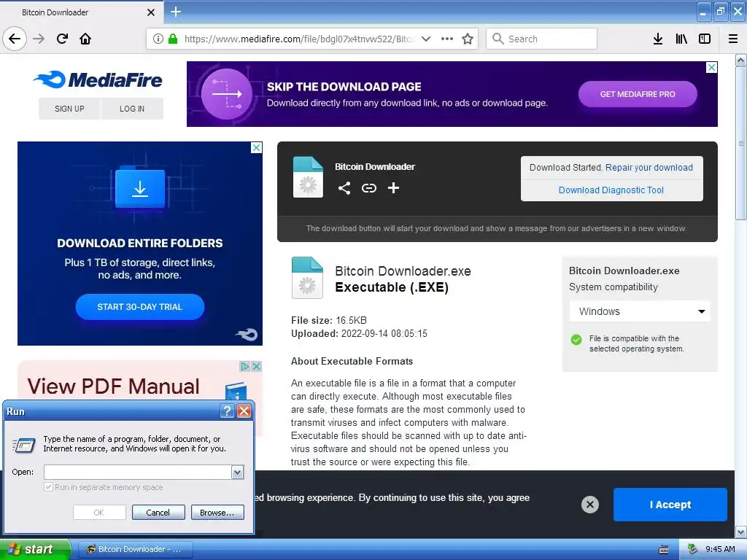Click the Bitcoin Downloader.exe file name text
This screenshot has width=747, height=560.
[403, 271]
